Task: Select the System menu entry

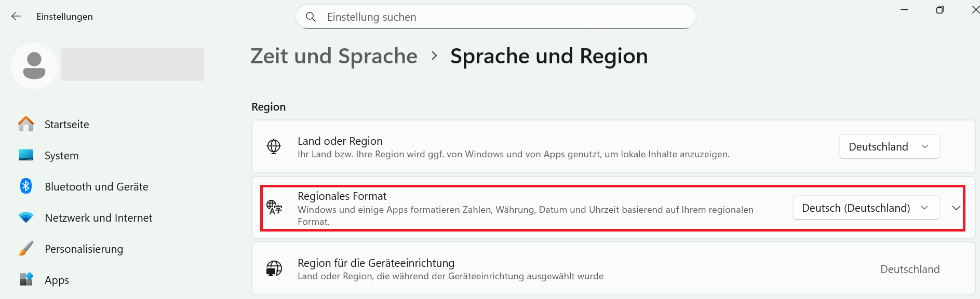Action: coord(61,156)
